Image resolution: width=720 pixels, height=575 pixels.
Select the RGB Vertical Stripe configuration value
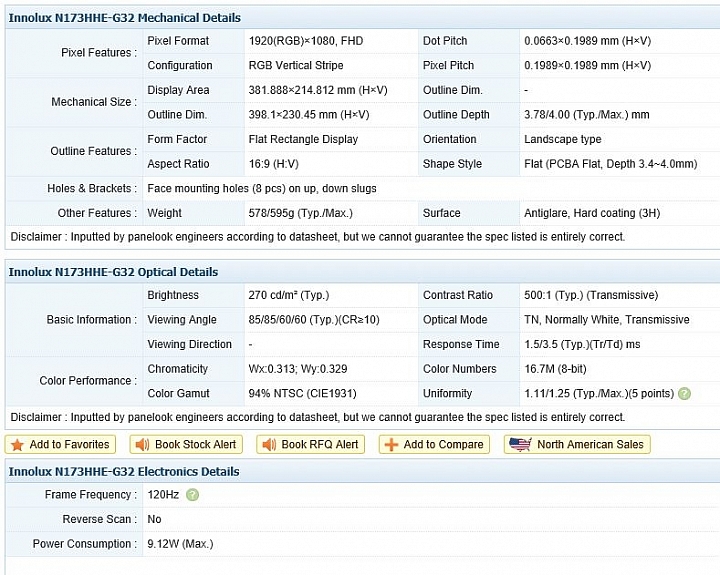[296, 65]
